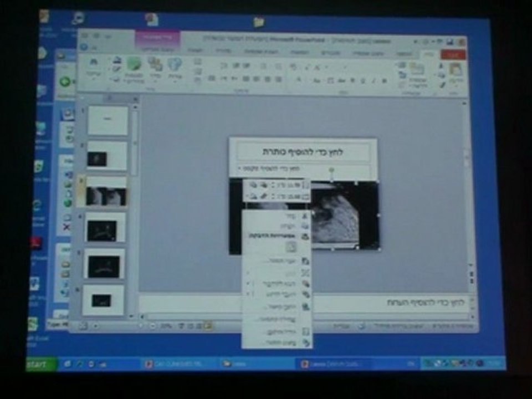Choose Change Picture in the context menu

tap(277, 260)
